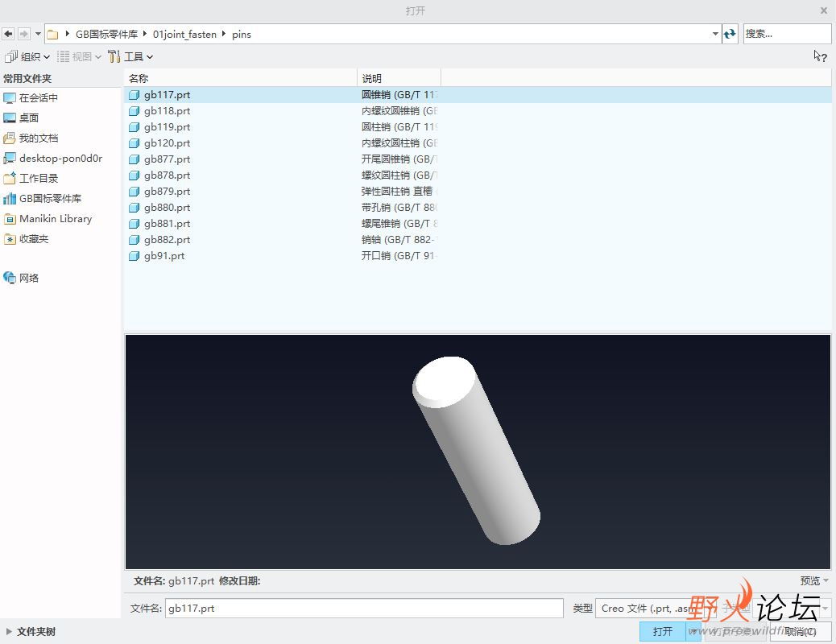Image resolution: width=836 pixels, height=644 pixels.
Task: Go to 工作目录 folder
Action: (31, 178)
